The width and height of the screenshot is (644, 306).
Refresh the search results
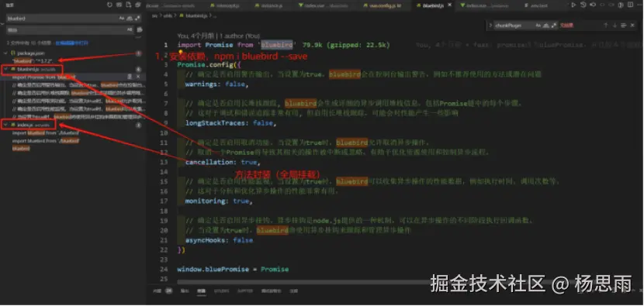(x=109, y=5)
